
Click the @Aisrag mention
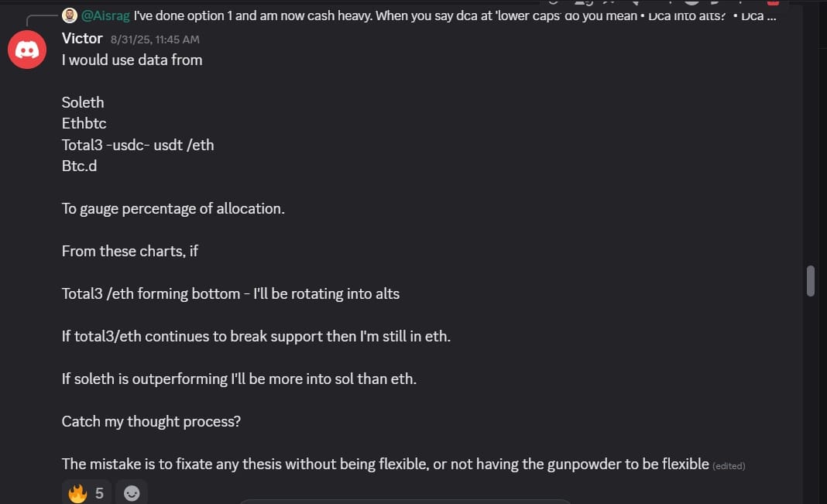(106, 15)
